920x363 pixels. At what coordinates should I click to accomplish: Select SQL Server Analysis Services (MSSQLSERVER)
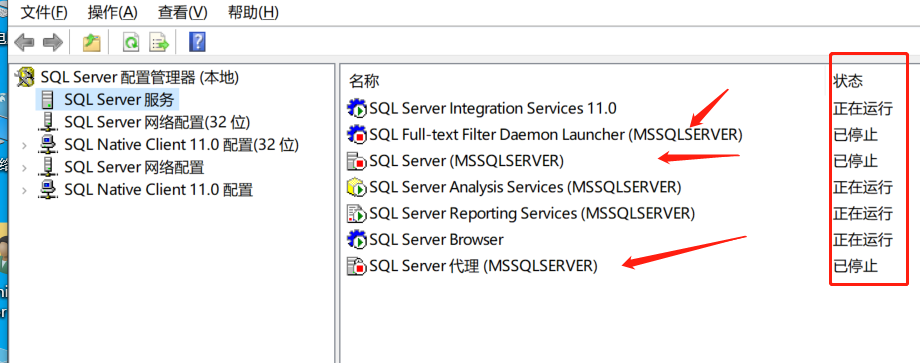525,187
